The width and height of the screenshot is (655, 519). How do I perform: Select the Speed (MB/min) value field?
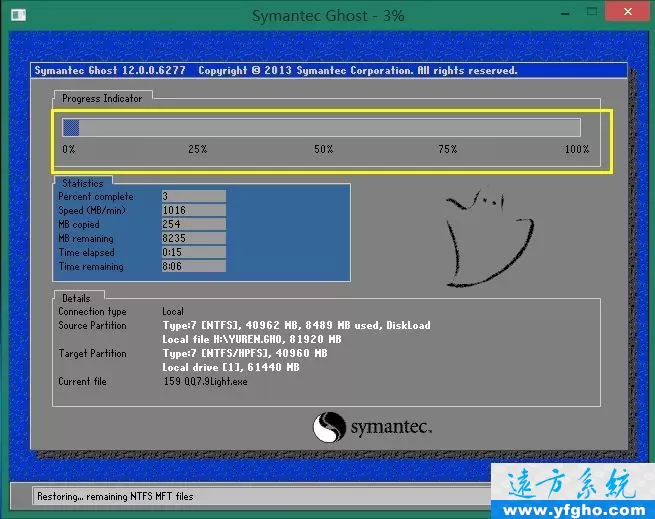[x=193, y=211]
